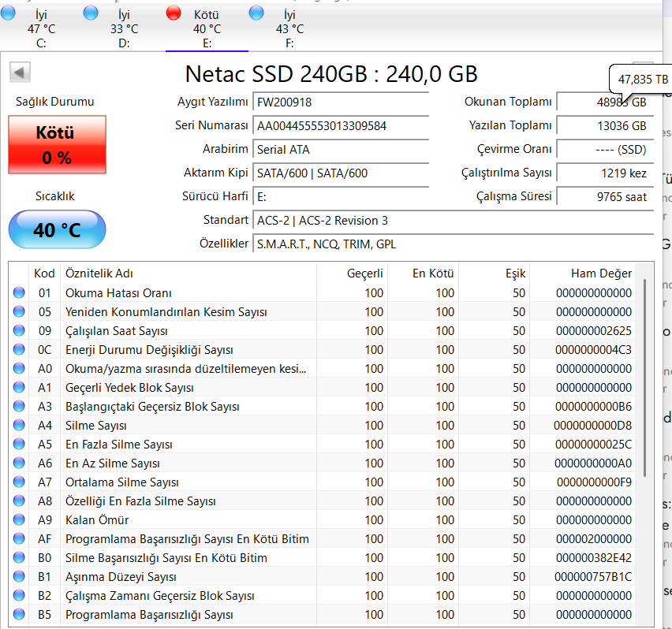
Task: Click status dot for Kalan Ömür
Action: (19, 519)
